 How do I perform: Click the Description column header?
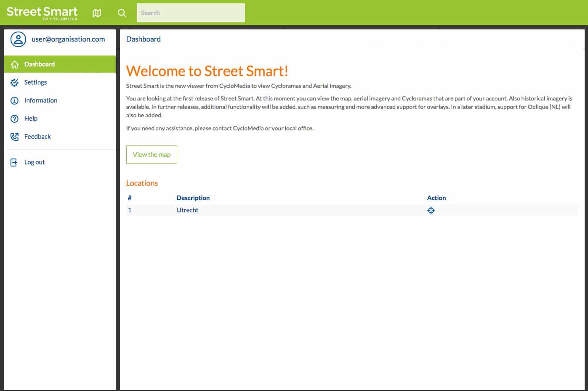(x=193, y=198)
